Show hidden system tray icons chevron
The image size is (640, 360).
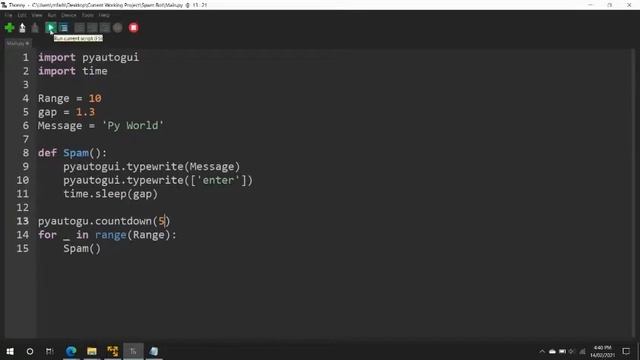click(542, 351)
